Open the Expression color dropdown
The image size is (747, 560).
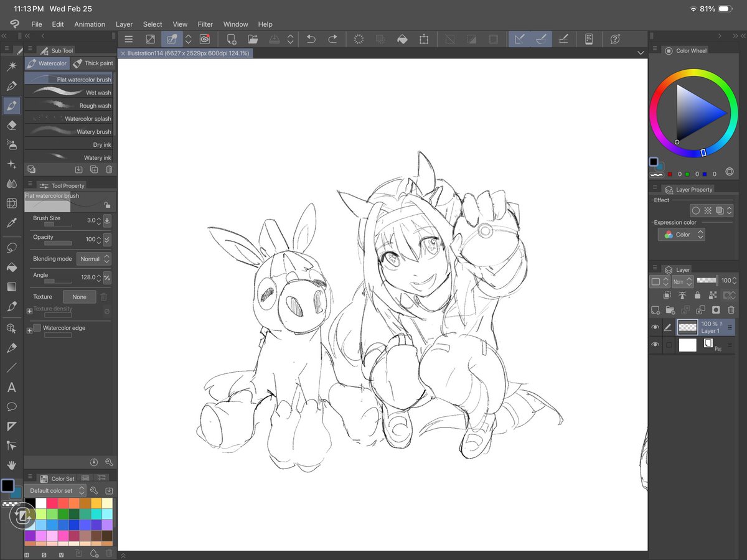pos(682,235)
